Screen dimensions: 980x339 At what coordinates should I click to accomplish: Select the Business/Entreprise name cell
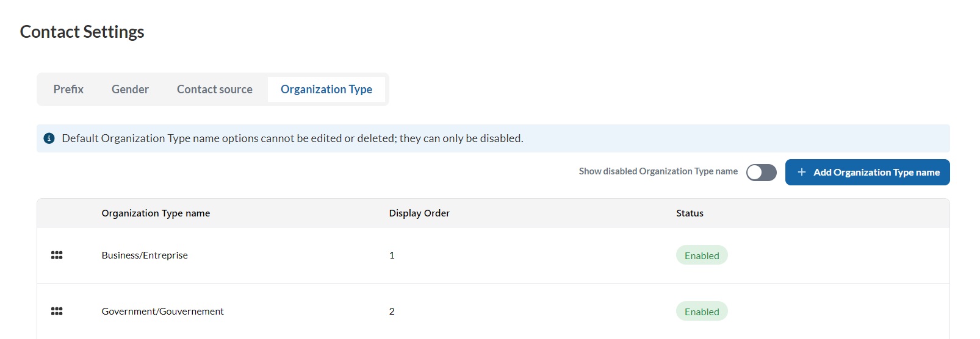145,255
